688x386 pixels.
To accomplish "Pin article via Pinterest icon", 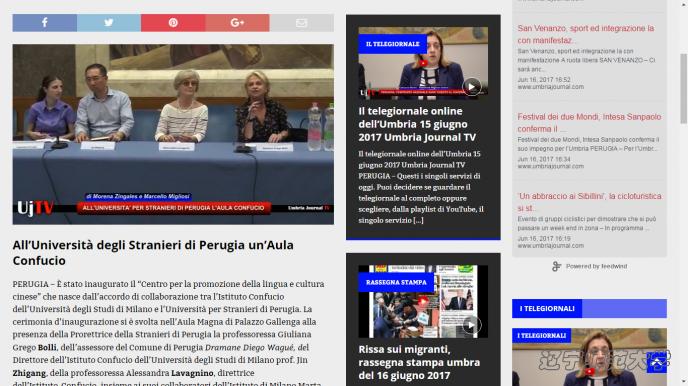I will [173, 23].
